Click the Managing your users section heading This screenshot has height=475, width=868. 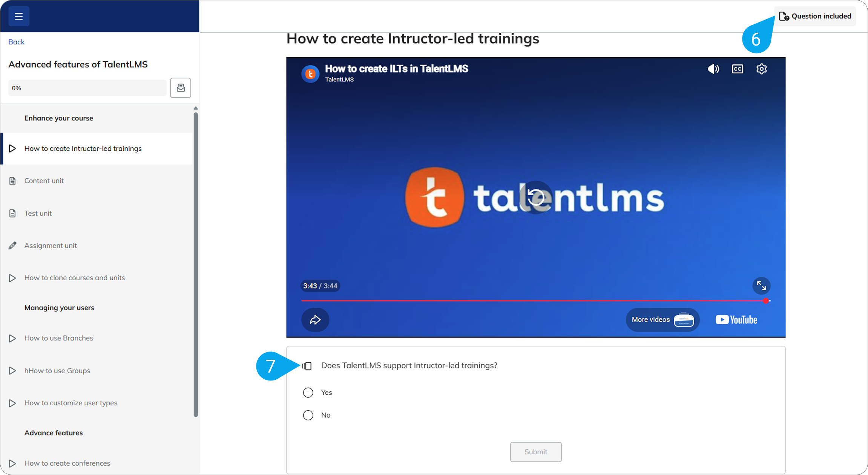point(59,308)
